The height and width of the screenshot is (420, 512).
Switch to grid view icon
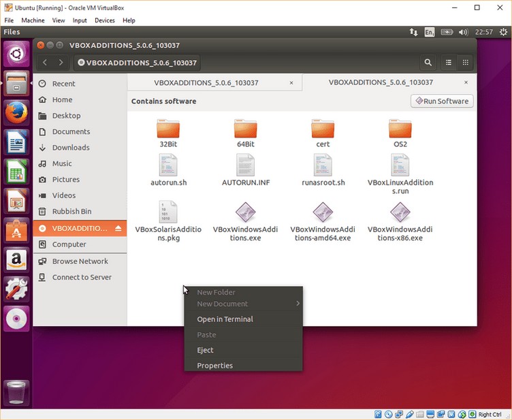[x=465, y=63]
